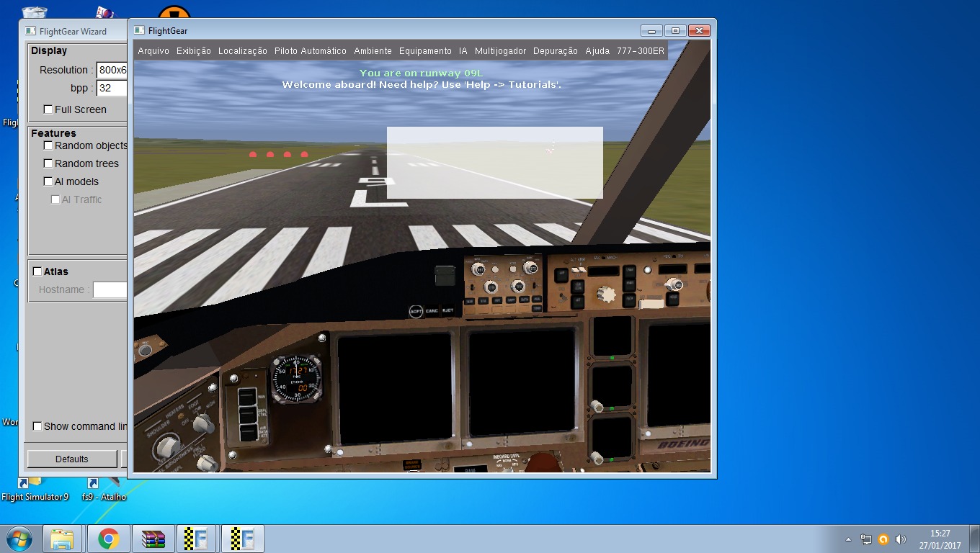Click the top standby instrument display

(611, 335)
